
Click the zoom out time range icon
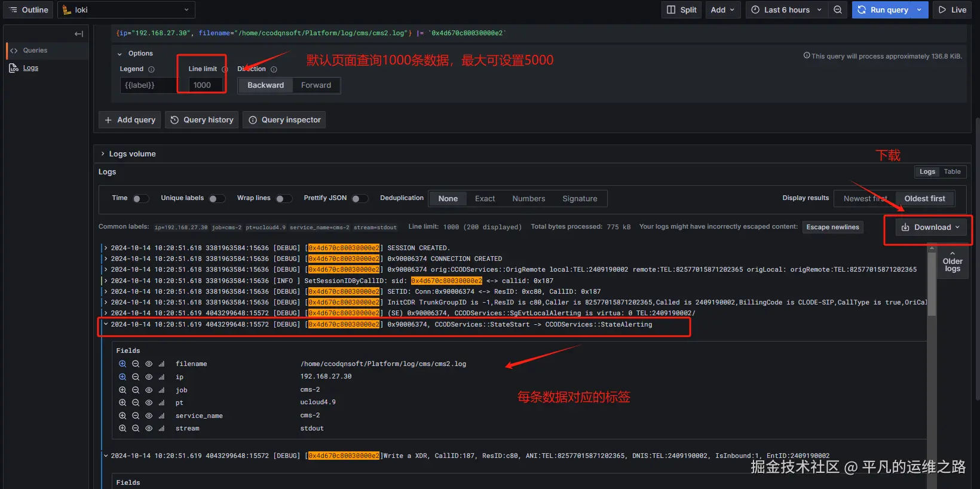(838, 10)
